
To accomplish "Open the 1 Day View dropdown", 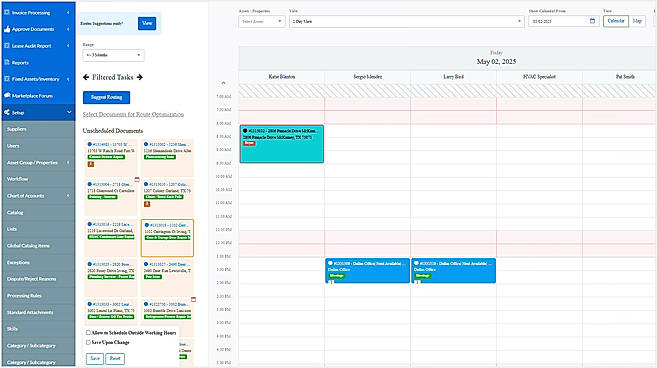I will [x=406, y=21].
